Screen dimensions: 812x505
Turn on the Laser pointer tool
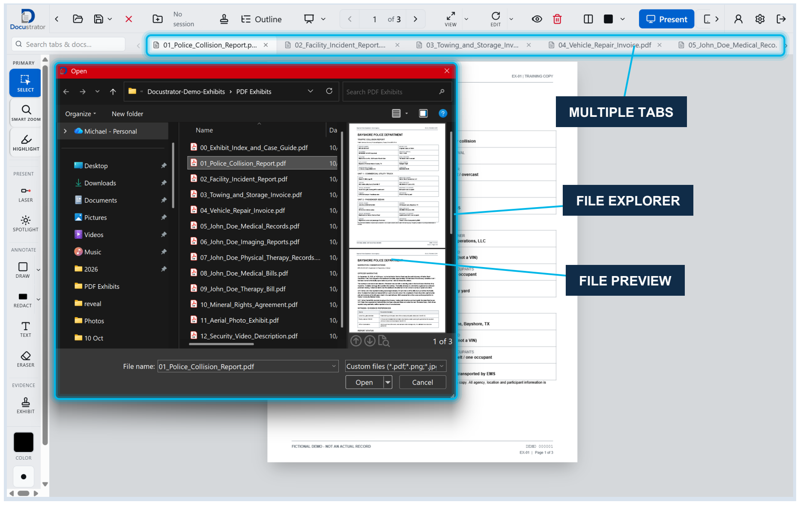pyautogui.click(x=26, y=194)
